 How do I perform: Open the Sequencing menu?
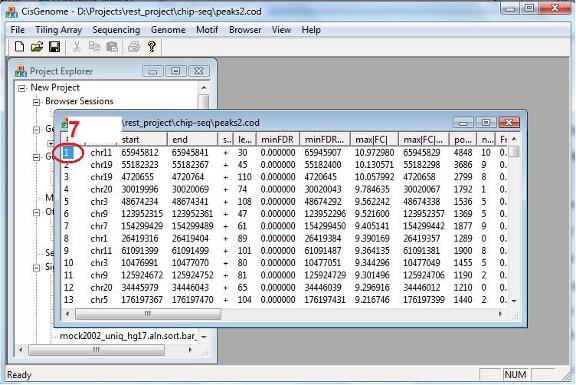[x=116, y=30]
